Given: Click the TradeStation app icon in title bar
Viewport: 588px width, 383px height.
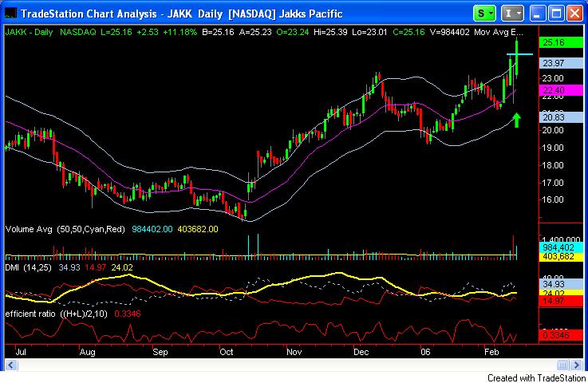Looking at the screenshot, I should coord(10,14).
